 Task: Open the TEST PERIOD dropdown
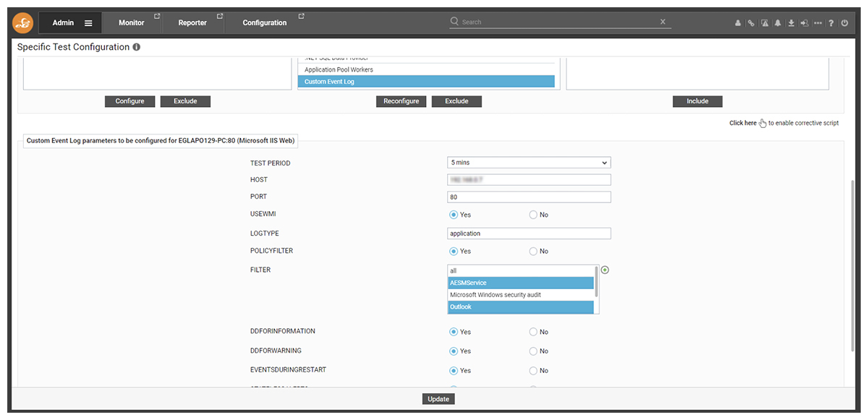click(x=529, y=163)
